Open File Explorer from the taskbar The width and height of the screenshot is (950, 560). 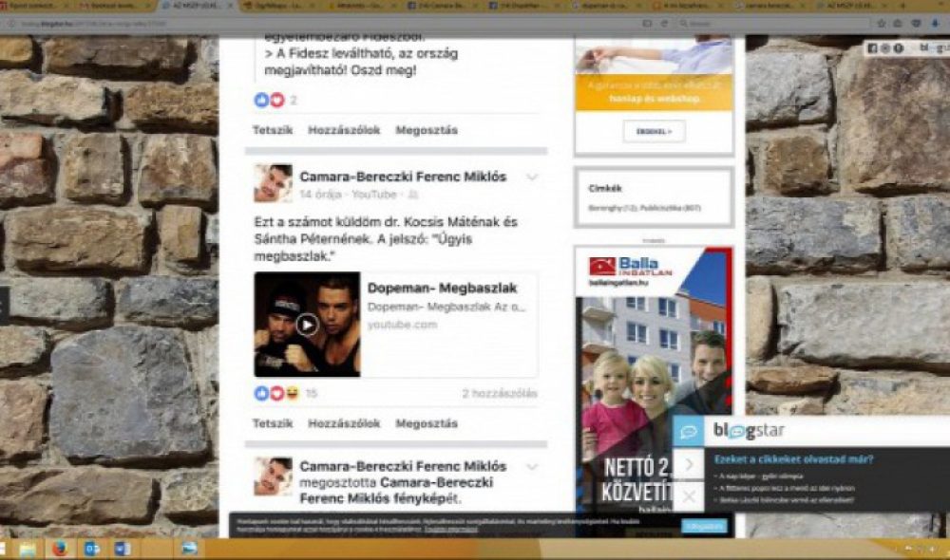(28, 550)
